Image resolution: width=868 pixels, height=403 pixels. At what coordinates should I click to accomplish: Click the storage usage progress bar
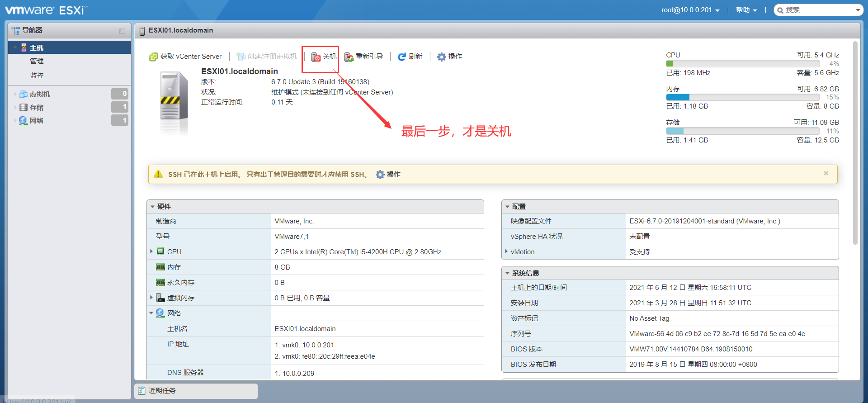click(x=743, y=131)
